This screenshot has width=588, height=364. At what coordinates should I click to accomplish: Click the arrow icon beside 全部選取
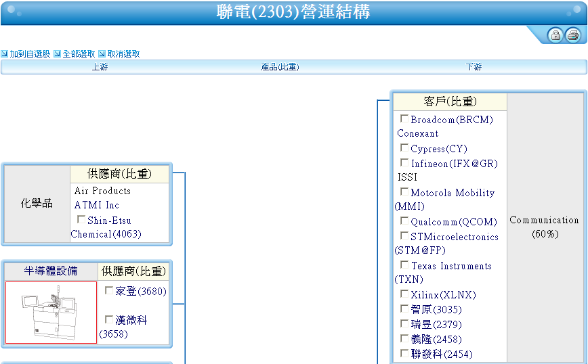click(x=57, y=54)
